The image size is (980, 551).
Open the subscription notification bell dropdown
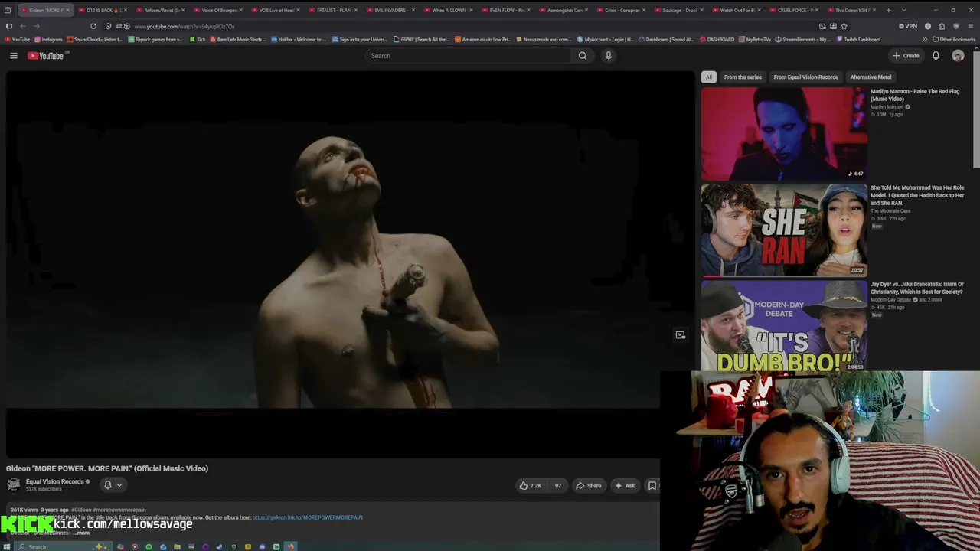pos(113,484)
